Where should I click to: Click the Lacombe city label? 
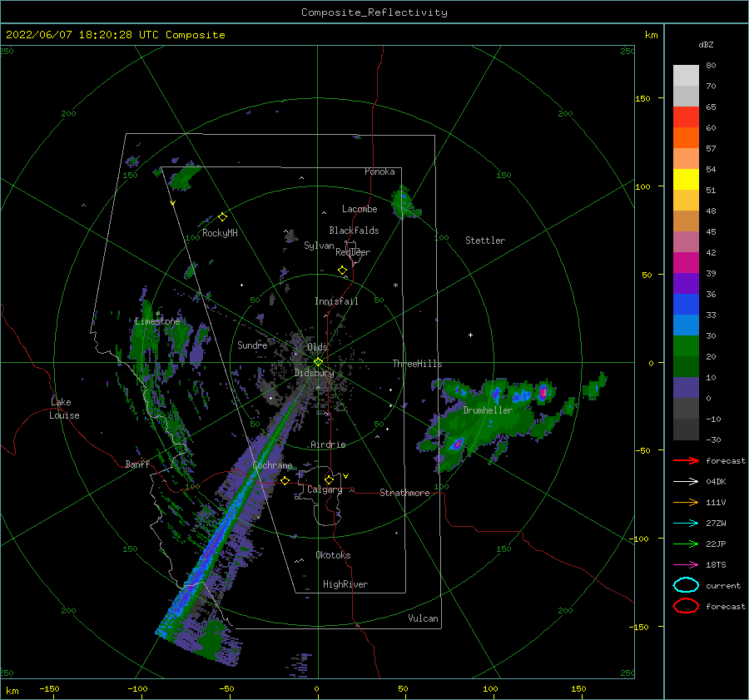tap(360, 209)
